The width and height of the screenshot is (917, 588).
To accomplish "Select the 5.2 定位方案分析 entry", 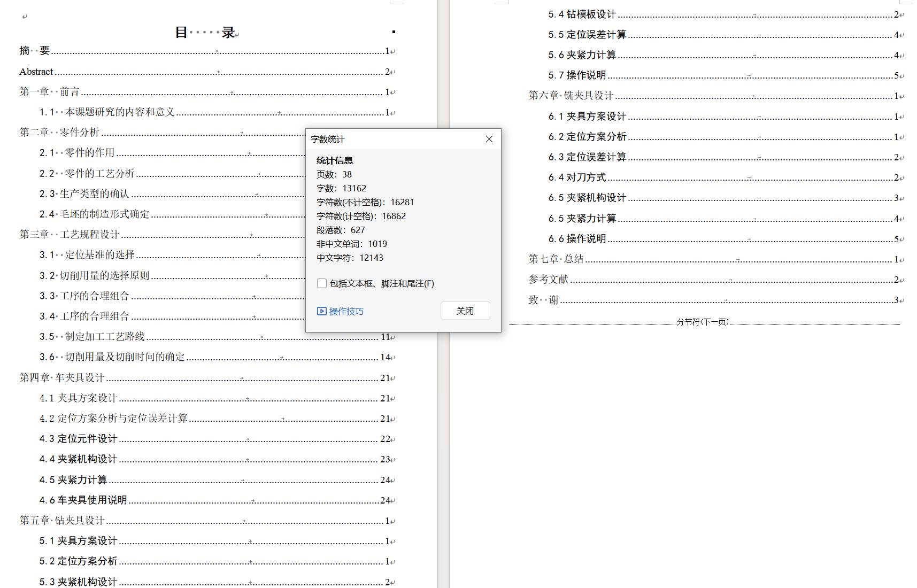I will point(217,561).
